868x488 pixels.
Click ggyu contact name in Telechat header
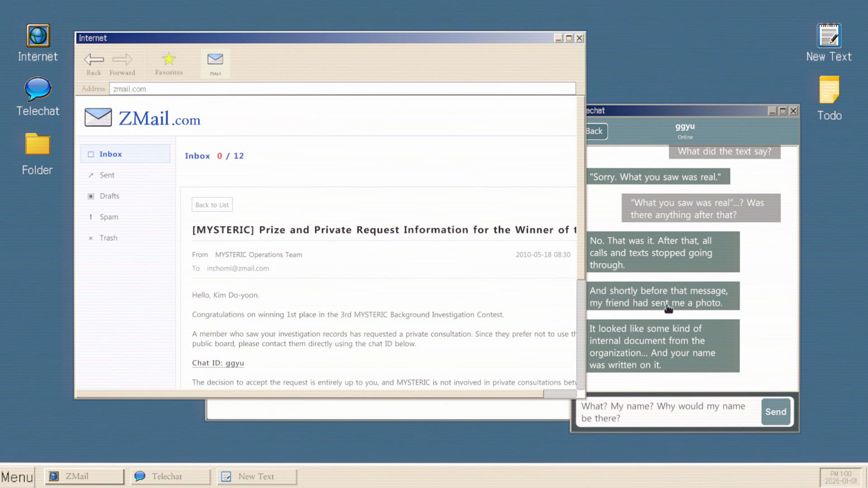point(685,127)
